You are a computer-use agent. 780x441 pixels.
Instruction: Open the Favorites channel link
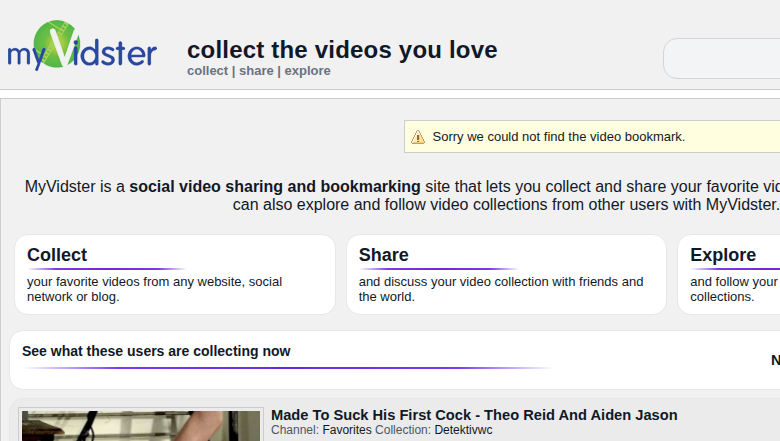tap(347, 430)
